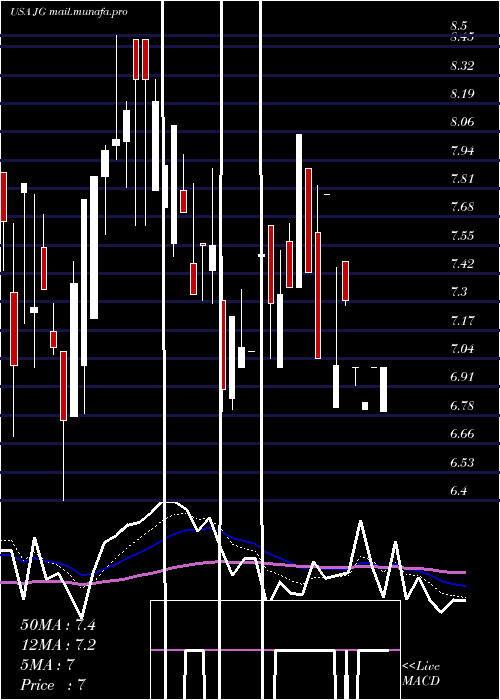
Task: Click the 6.4 price axis label
Action: pyautogui.click(x=458, y=490)
